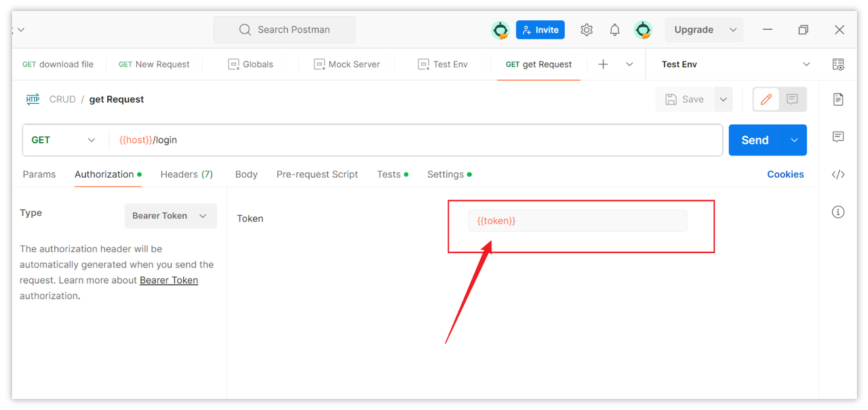Open the chevron at top-left corner

(21, 30)
